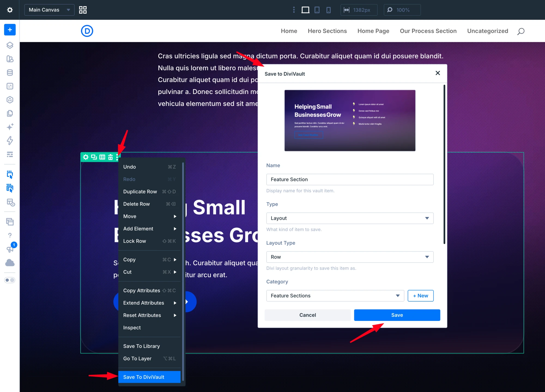Screen dimensions: 545x392
Task: Expand the Extend Attributes submenu
Action: coord(149,303)
